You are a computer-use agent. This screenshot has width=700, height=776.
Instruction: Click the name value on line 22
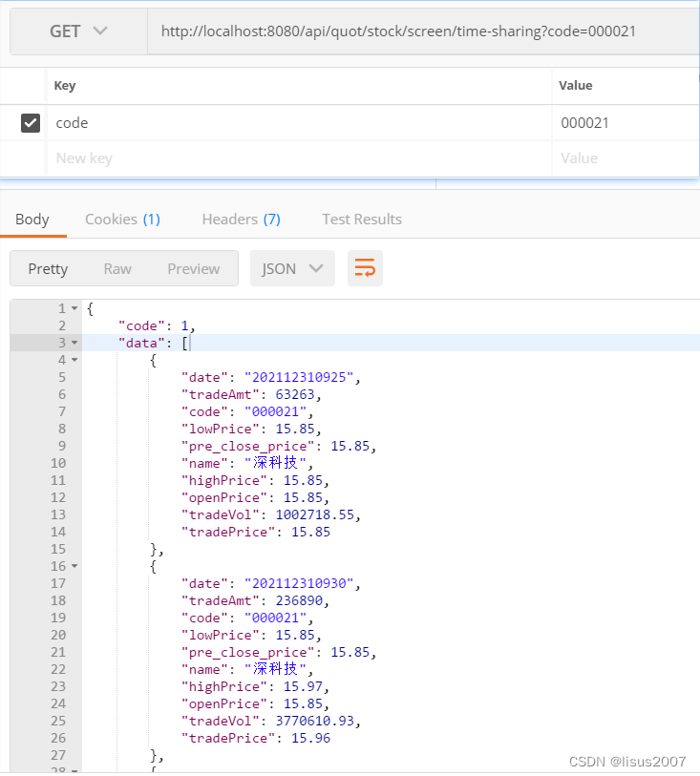[275, 669]
